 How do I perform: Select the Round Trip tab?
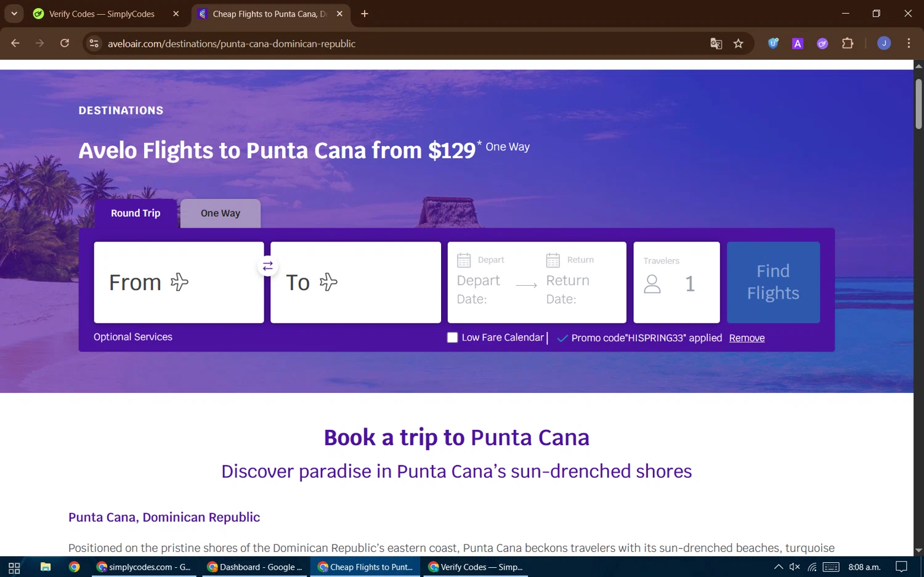tap(136, 213)
